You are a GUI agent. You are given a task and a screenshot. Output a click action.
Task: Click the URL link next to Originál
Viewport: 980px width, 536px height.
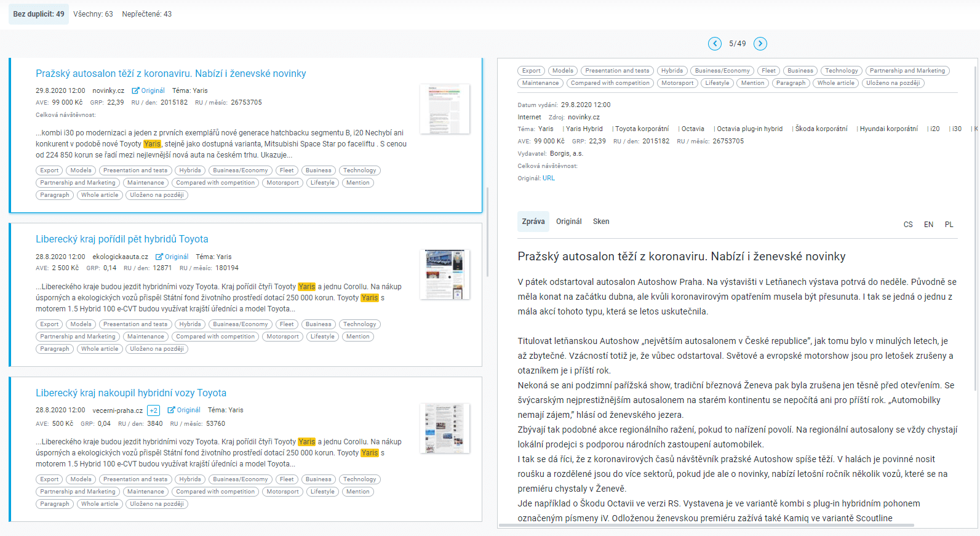[x=549, y=178]
